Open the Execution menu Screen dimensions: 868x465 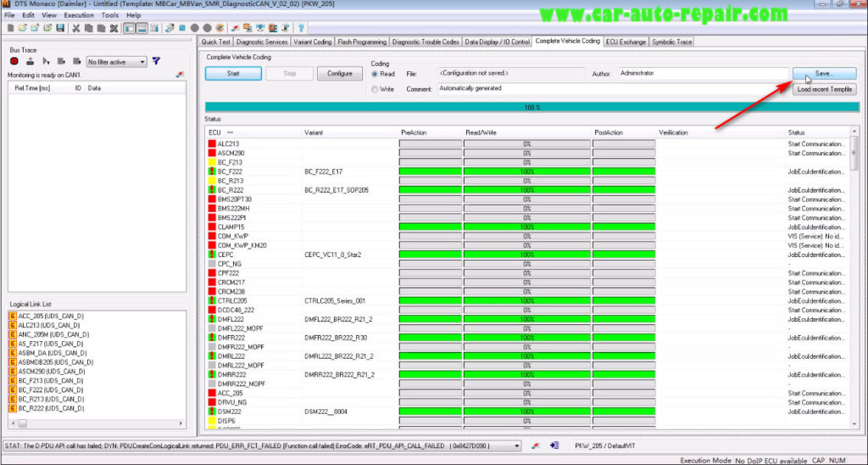click(79, 15)
